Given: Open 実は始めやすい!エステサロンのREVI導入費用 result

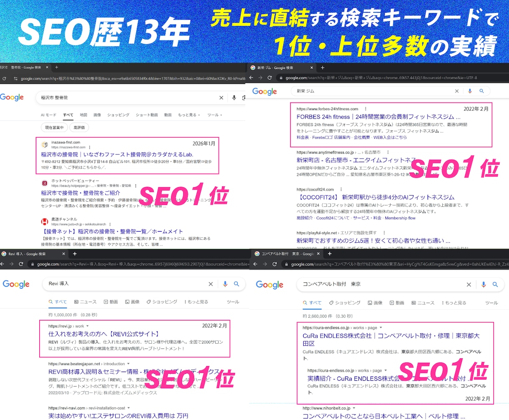Looking at the screenshot, I should point(118,416).
